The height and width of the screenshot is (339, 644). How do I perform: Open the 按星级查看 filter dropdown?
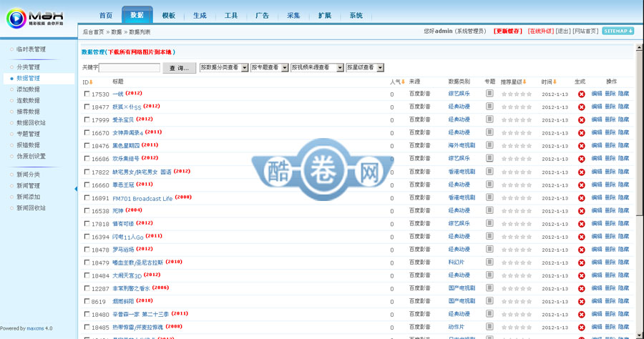pos(365,67)
